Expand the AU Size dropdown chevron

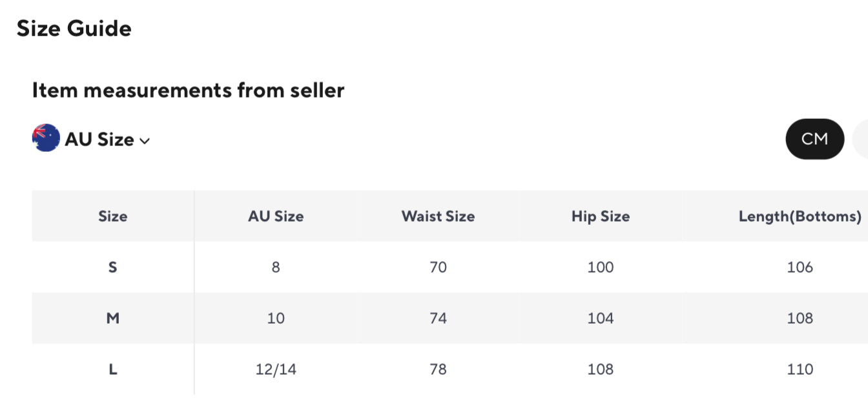(145, 141)
